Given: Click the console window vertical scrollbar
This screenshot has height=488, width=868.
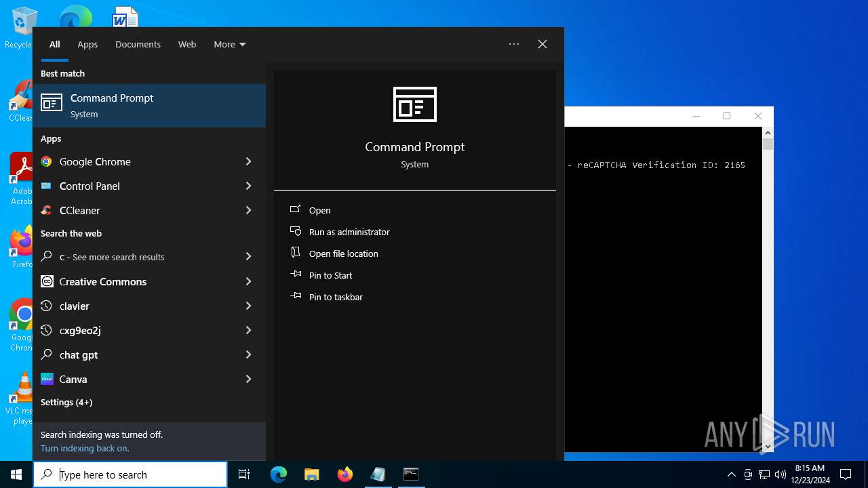Looking at the screenshot, I should click(768, 290).
